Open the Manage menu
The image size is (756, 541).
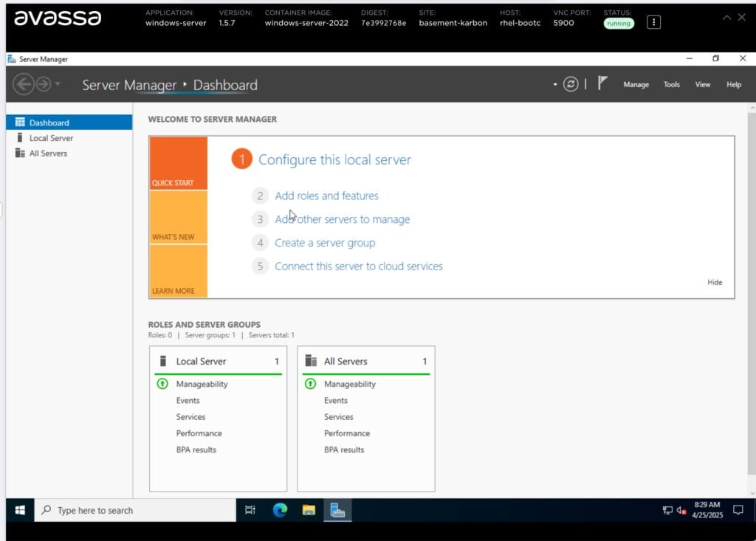636,84
